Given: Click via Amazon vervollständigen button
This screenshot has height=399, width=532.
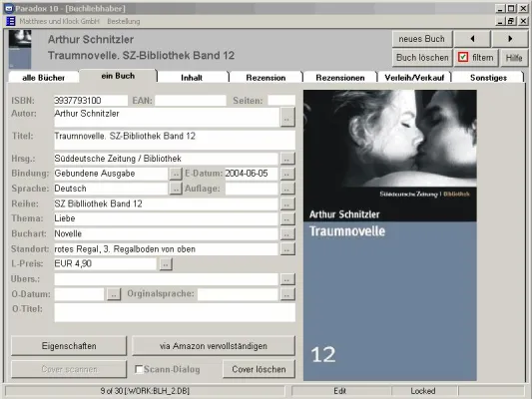Looking at the screenshot, I should [213, 346].
